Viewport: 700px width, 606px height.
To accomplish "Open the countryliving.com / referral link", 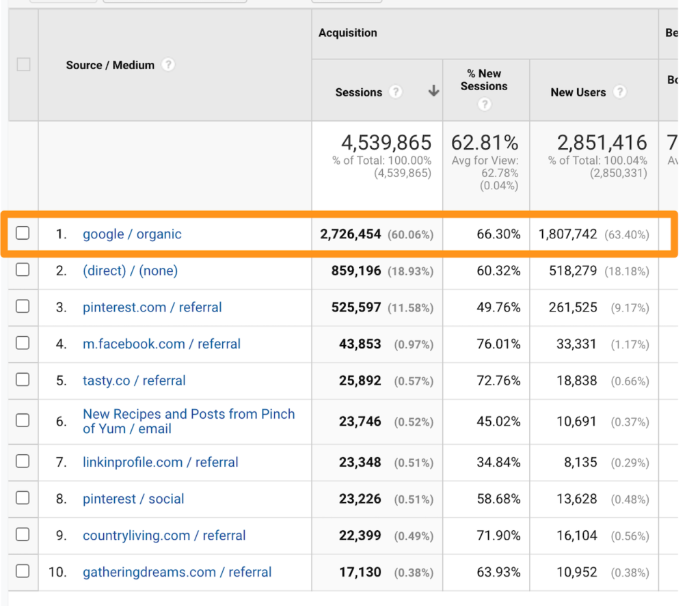I will click(164, 535).
